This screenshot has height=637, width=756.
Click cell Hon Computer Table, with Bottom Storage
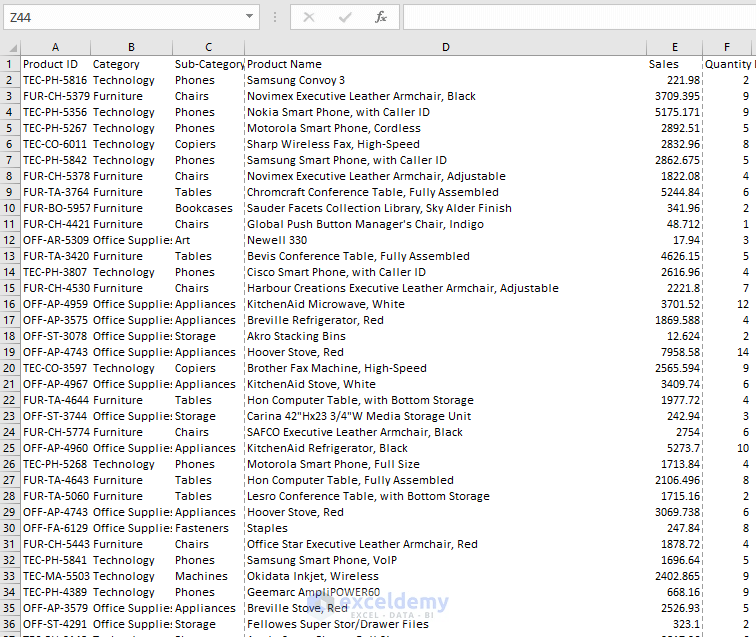tap(446, 400)
